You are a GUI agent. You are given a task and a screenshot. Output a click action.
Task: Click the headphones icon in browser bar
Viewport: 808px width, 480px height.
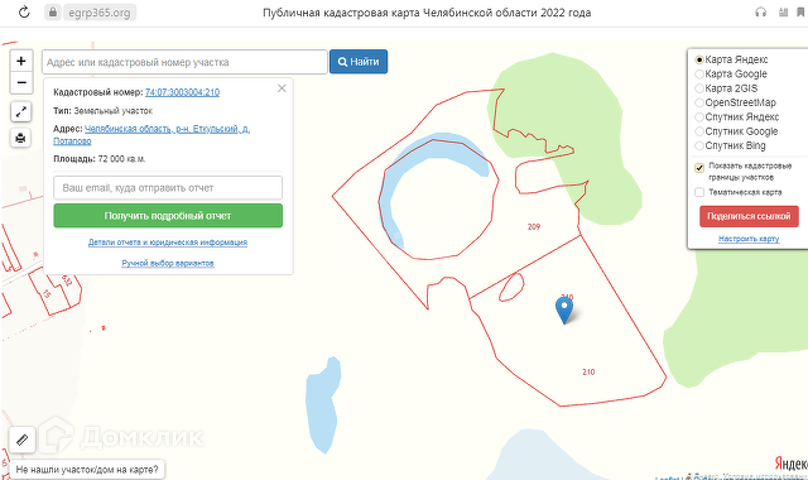760,13
